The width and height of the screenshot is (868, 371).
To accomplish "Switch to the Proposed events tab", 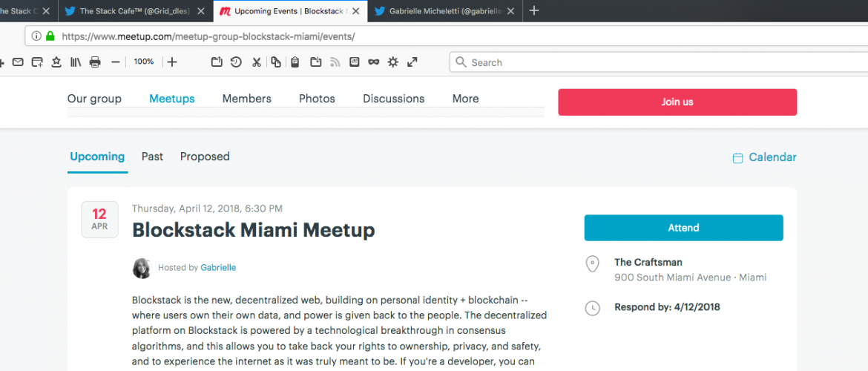I will (x=205, y=157).
